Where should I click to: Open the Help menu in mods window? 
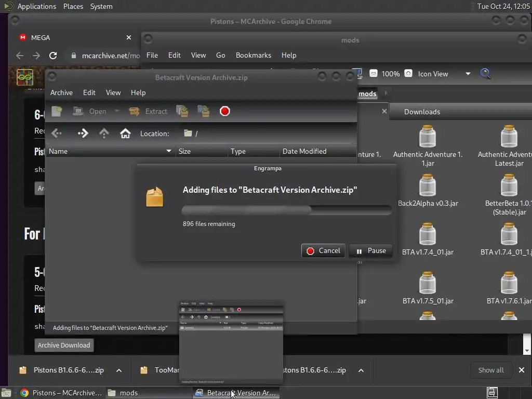point(289,55)
